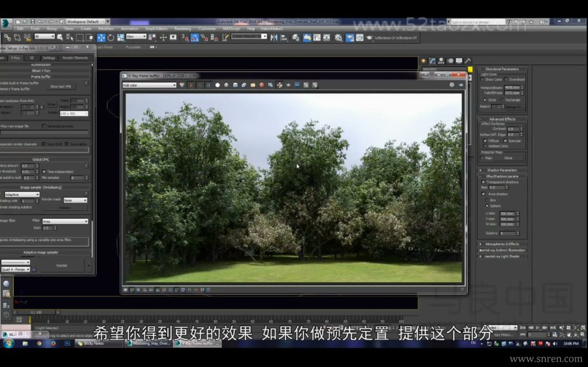Select the Box area shadow type
Viewport: 588px width, 367px height.
pos(487,200)
